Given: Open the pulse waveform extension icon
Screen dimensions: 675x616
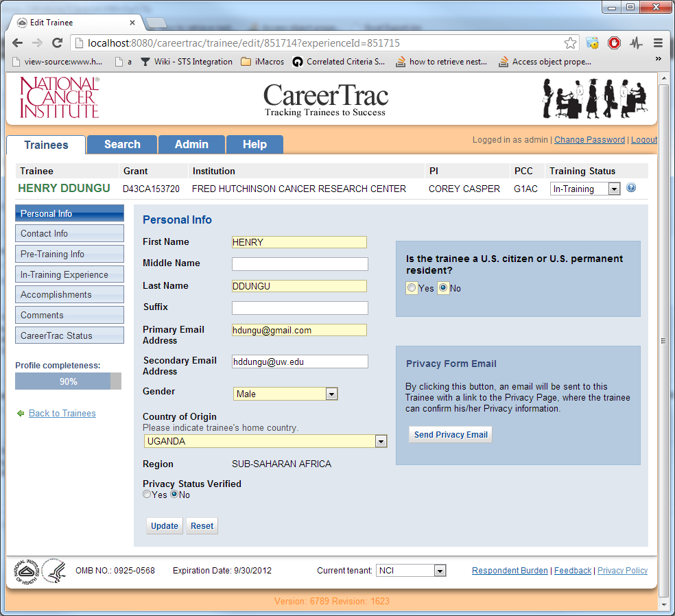Looking at the screenshot, I should (636, 43).
